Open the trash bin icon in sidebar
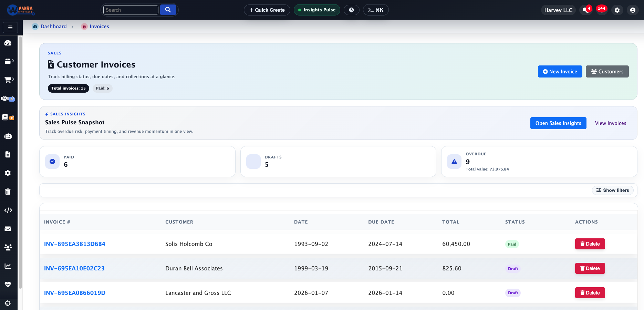This screenshot has height=310, width=644. point(8,192)
